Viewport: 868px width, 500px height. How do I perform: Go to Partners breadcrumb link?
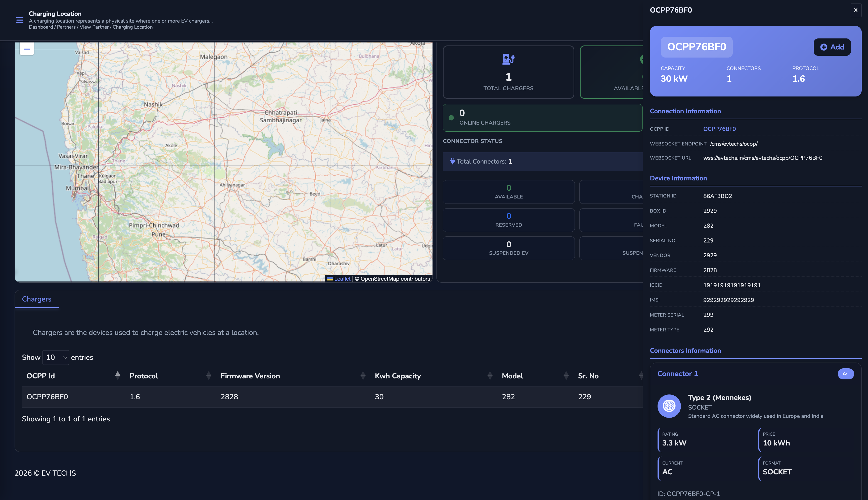tap(66, 27)
